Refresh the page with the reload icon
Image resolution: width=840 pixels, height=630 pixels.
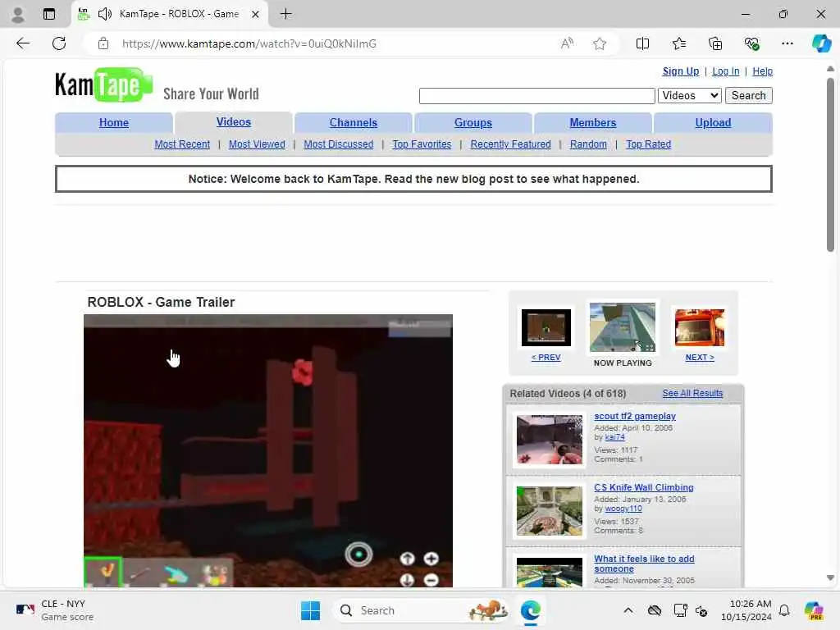tap(59, 43)
